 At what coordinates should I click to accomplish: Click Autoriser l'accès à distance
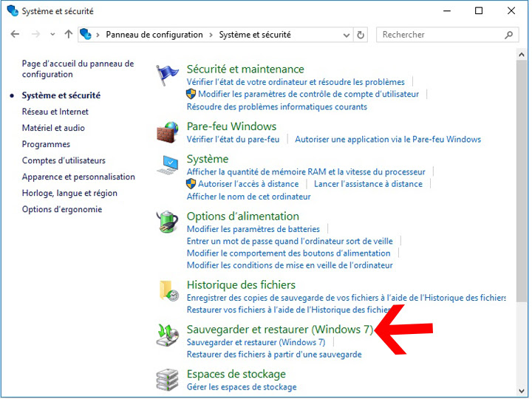(x=248, y=184)
